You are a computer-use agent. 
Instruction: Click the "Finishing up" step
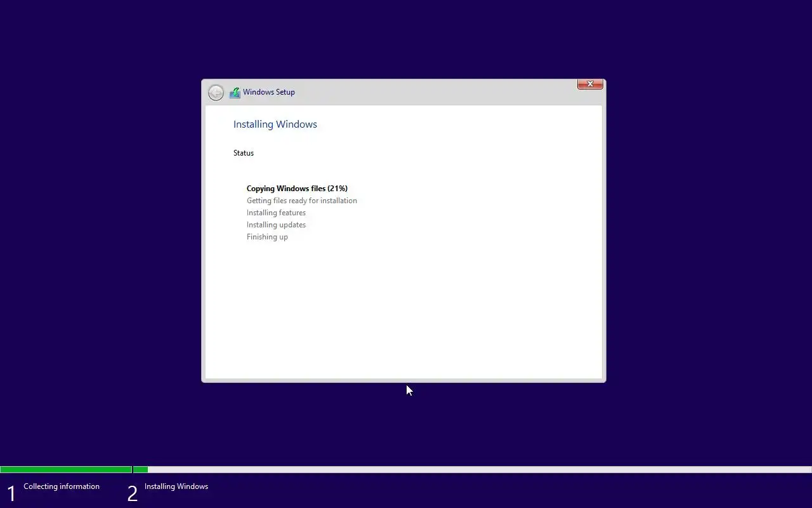click(267, 237)
